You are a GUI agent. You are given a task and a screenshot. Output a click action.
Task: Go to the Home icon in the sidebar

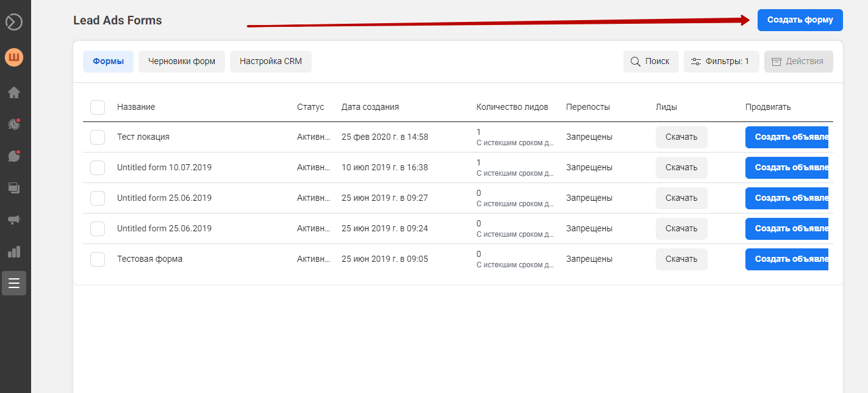14,93
